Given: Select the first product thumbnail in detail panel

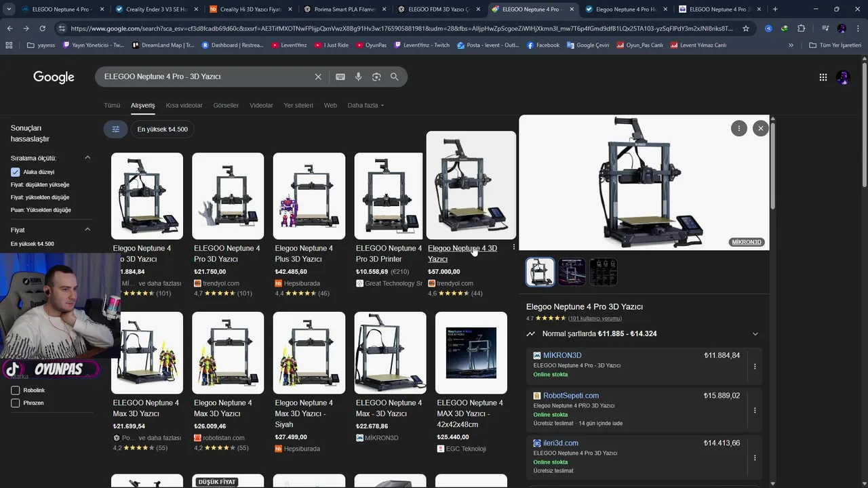Looking at the screenshot, I should pos(540,272).
